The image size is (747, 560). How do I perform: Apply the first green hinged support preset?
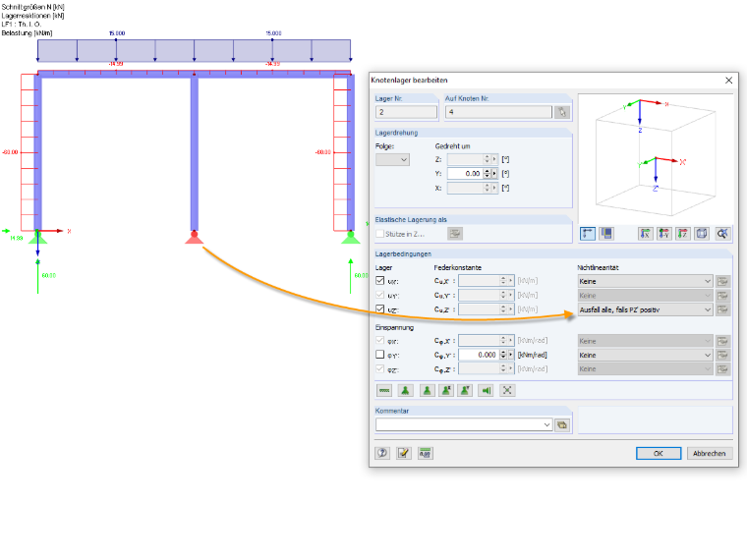405,390
